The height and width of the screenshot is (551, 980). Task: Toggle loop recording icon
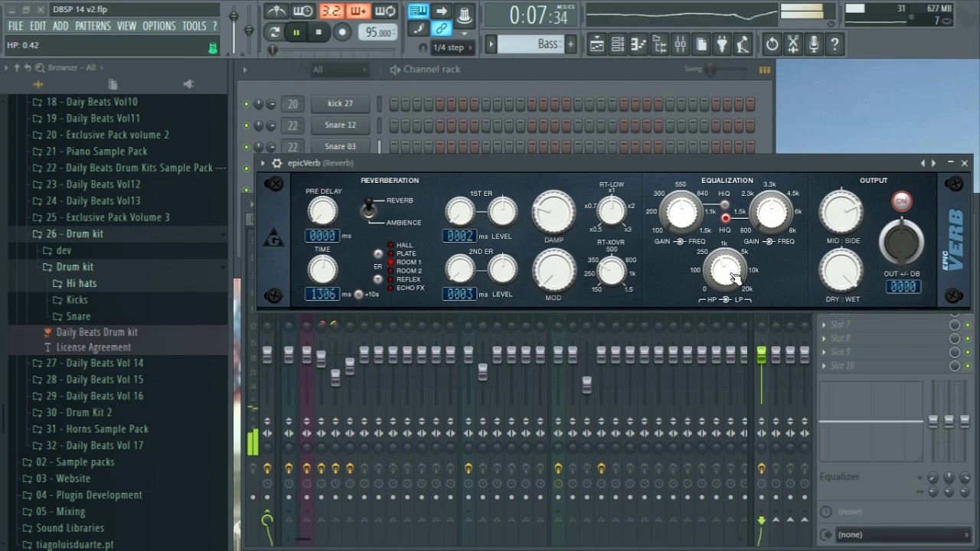point(386,11)
